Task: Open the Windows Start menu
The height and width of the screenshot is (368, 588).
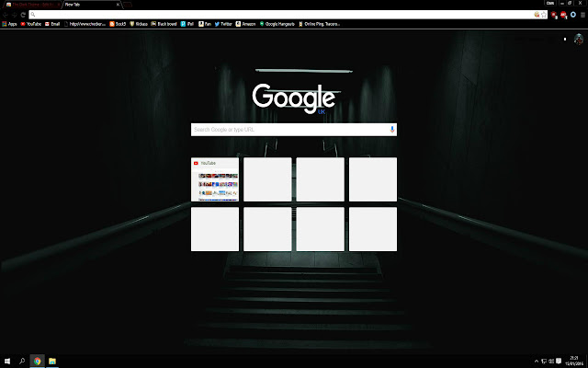Action: [x=7, y=361]
